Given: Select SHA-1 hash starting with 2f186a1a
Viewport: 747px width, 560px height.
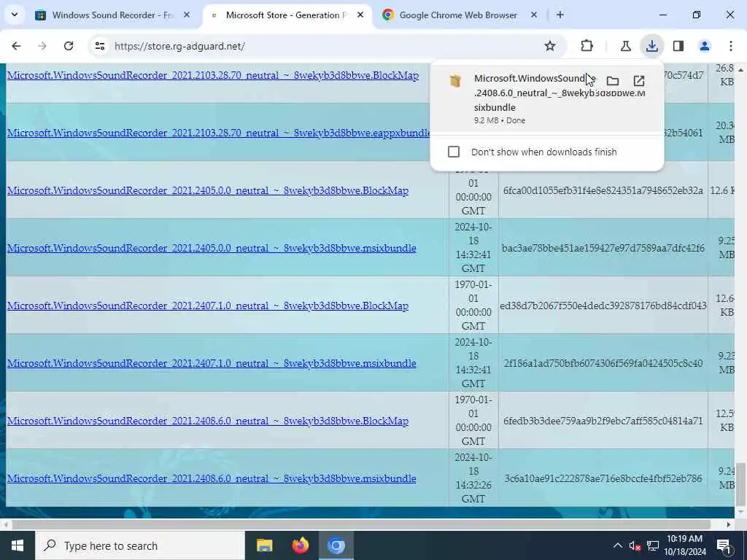Looking at the screenshot, I should tap(603, 363).
